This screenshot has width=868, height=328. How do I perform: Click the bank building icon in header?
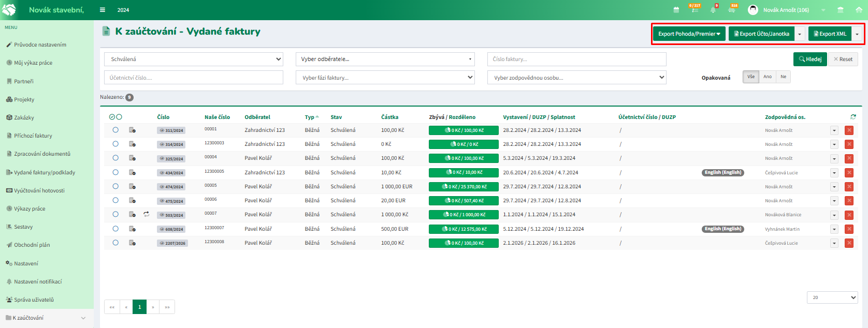click(x=841, y=10)
